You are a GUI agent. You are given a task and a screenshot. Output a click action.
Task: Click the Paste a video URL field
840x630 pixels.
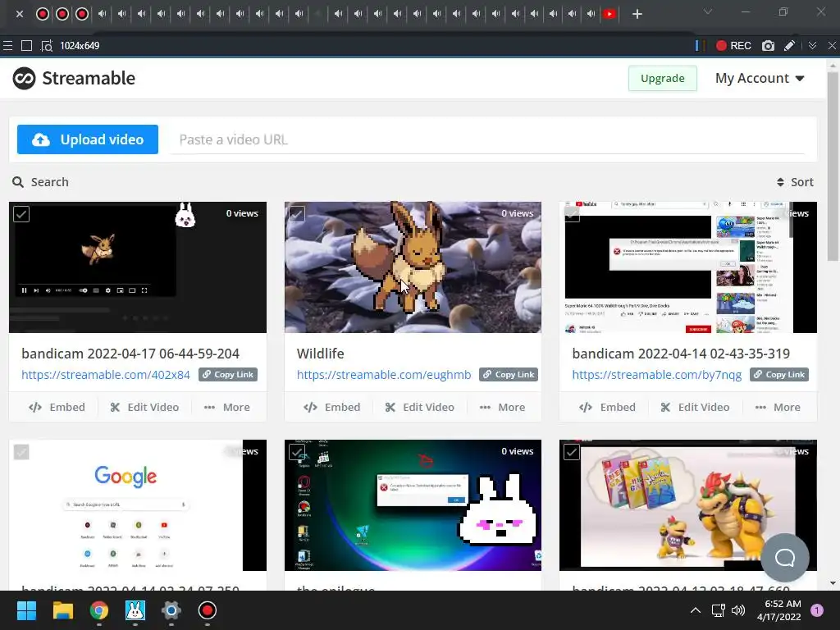[487, 139]
